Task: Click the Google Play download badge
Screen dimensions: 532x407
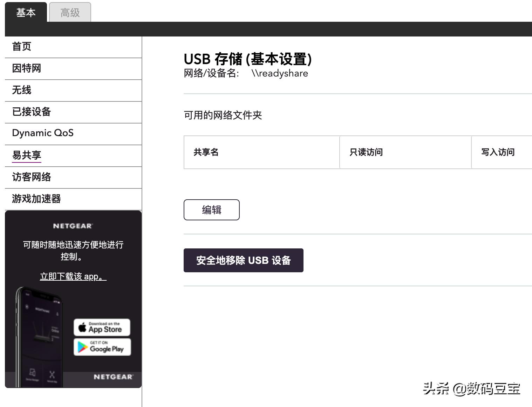Action: coord(102,347)
